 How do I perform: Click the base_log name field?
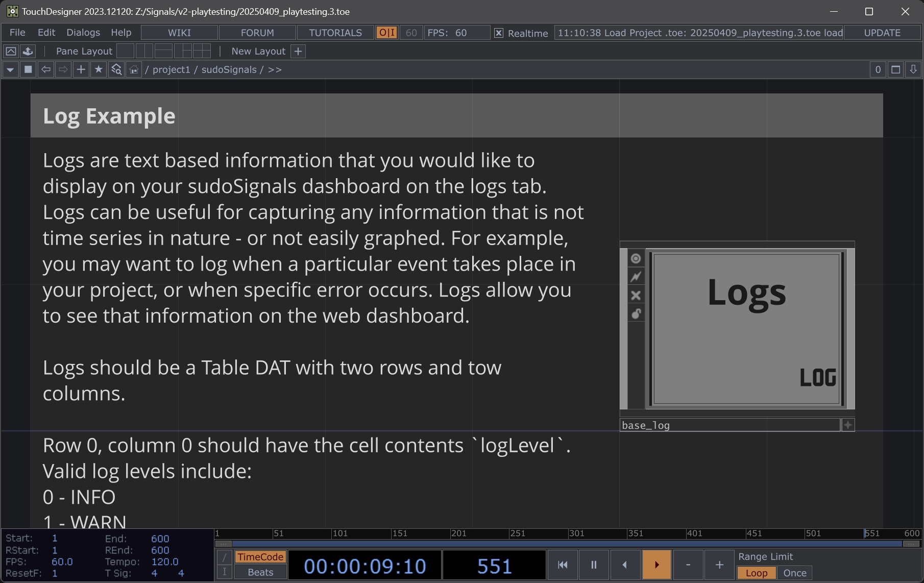point(730,425)
